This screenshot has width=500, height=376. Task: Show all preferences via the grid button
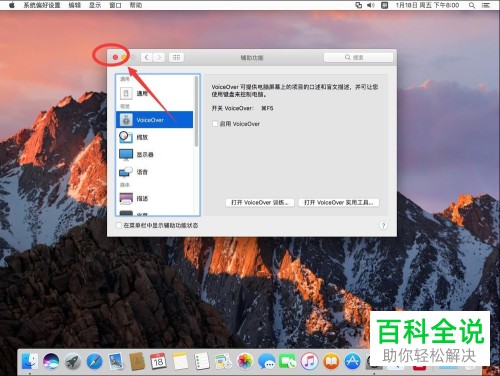176,57
